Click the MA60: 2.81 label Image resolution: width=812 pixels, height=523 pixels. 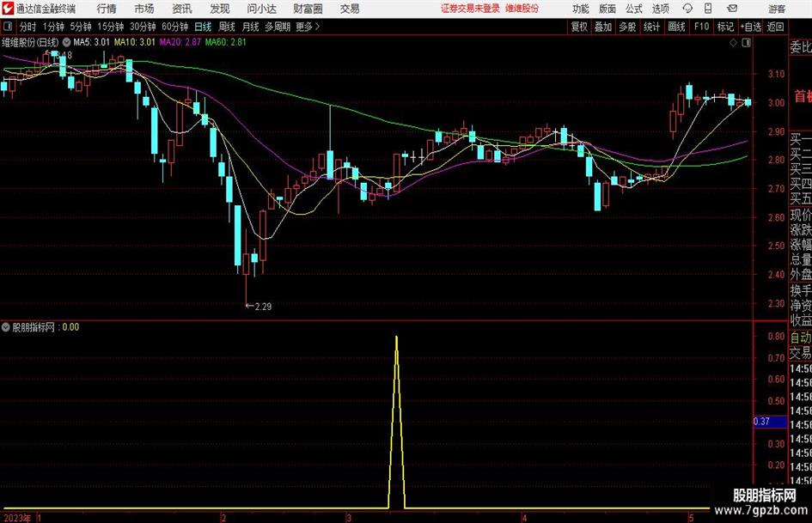click(x=226, y=42)
